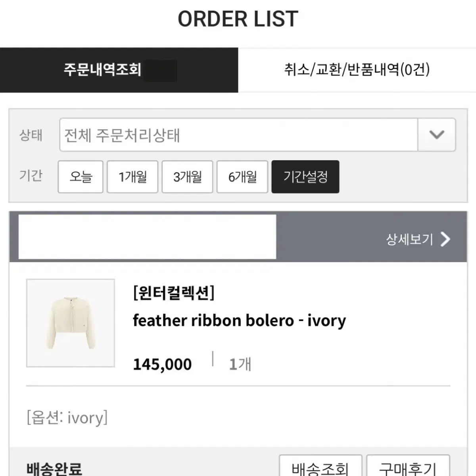476x476 pixels.
Task: Expand the order status dropdown arrow
Action: point(437,135)
